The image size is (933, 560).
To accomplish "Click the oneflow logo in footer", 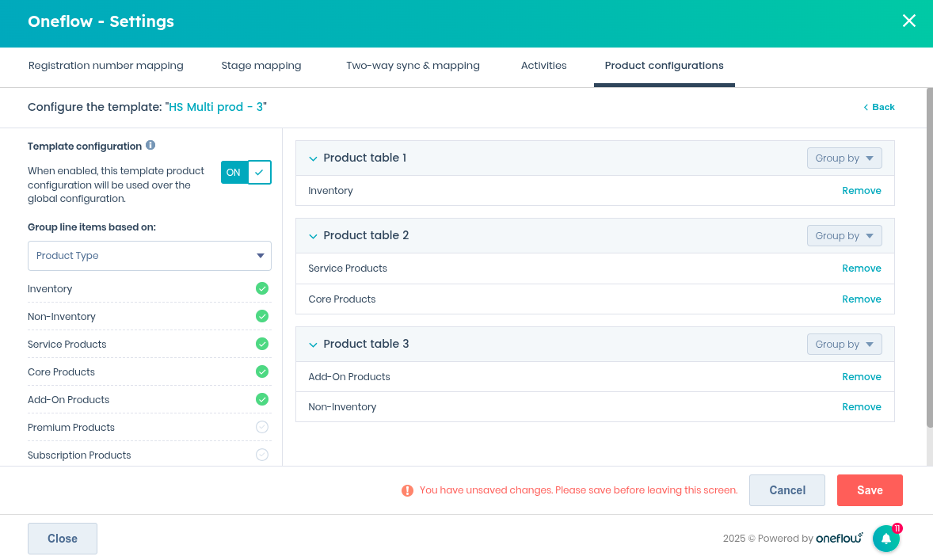I will tap(839, 538).
